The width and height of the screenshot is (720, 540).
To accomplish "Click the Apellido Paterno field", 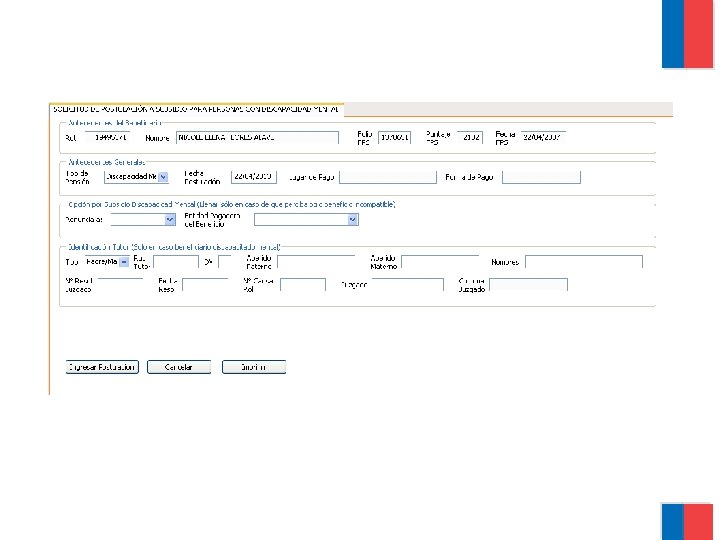I will point(316,262).
